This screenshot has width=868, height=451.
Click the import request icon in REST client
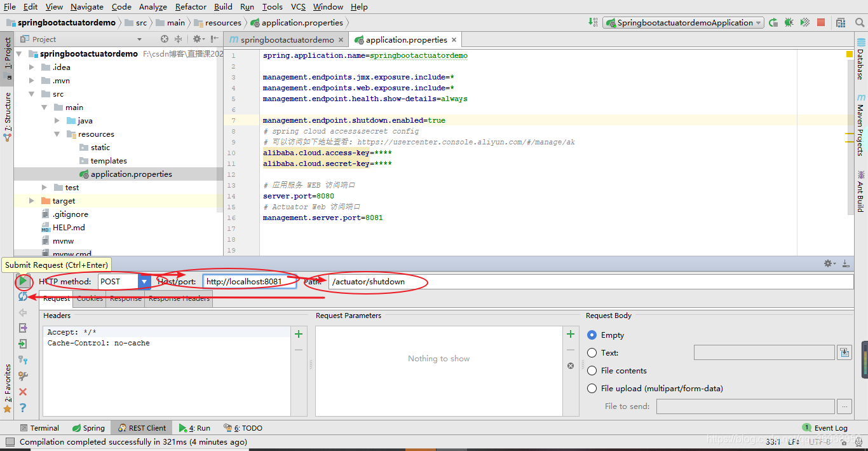tap(23, 344)
